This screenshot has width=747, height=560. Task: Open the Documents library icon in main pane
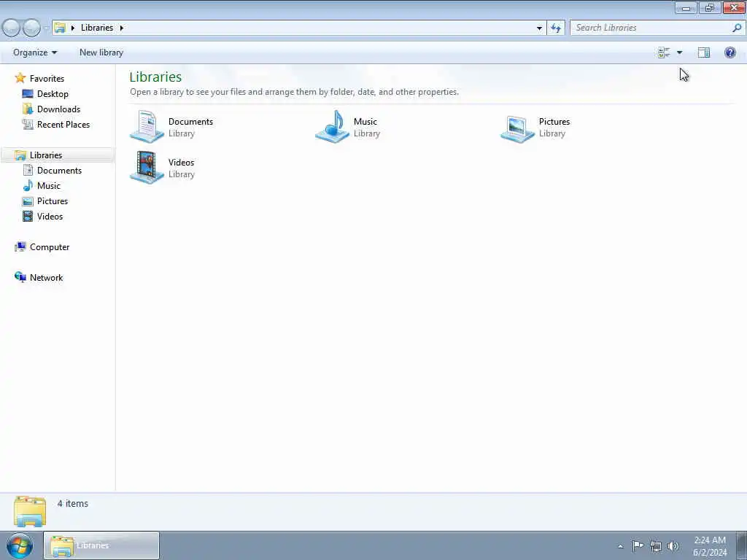[147, 126]
